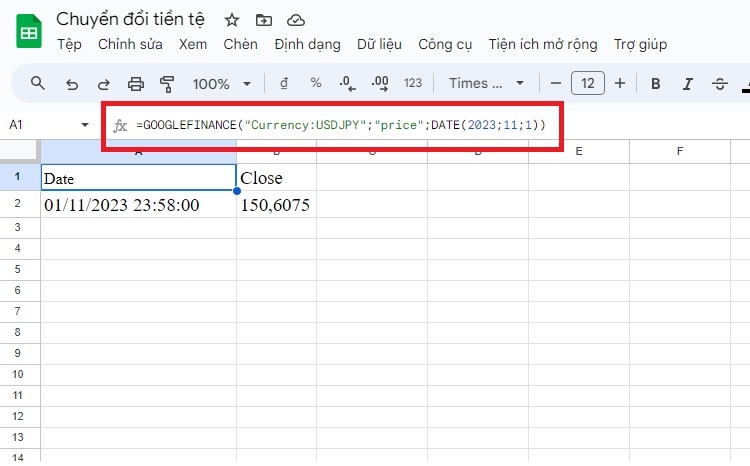Click the formula bar with GOOGLEFINANCE formula
Viewport: 750px width, 466px height.
click(340, 125)
